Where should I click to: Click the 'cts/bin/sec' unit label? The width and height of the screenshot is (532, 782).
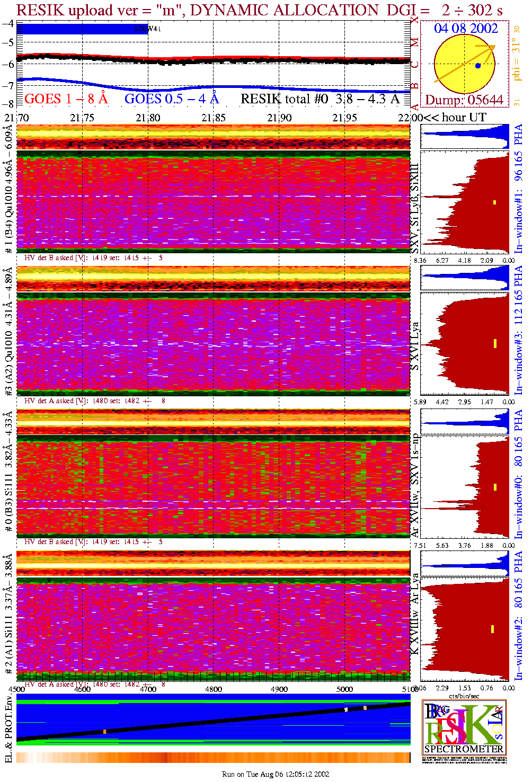(464, 696)
